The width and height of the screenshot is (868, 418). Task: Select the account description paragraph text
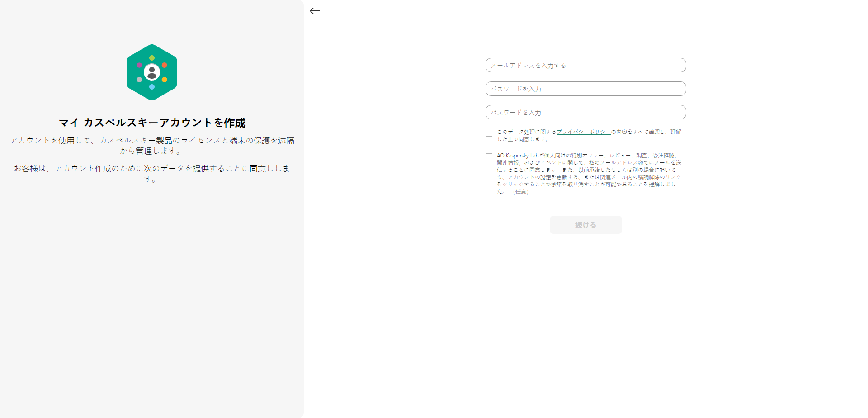[152, 146]
